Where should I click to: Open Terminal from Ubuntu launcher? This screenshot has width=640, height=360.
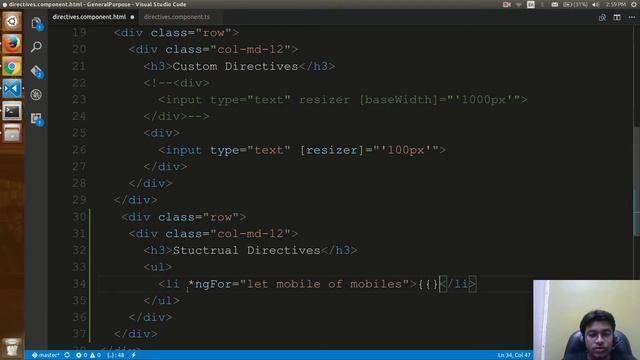[12, 111]
